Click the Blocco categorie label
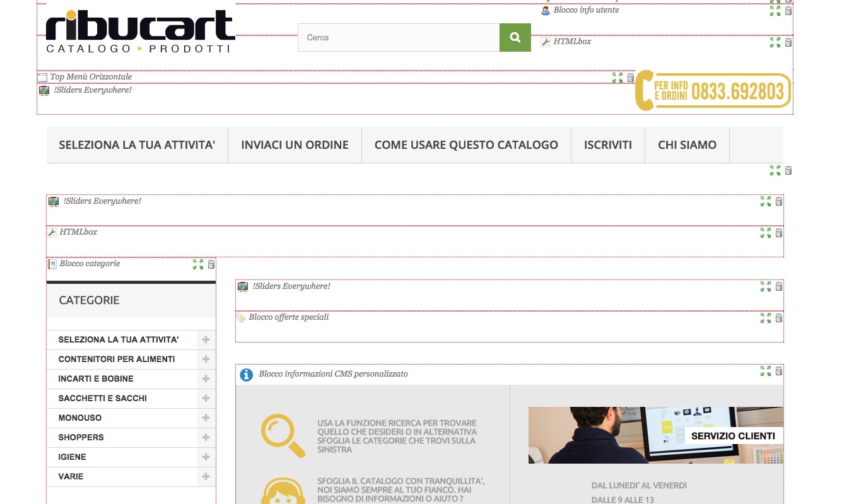842x504 pixels. tap(90, 264)
